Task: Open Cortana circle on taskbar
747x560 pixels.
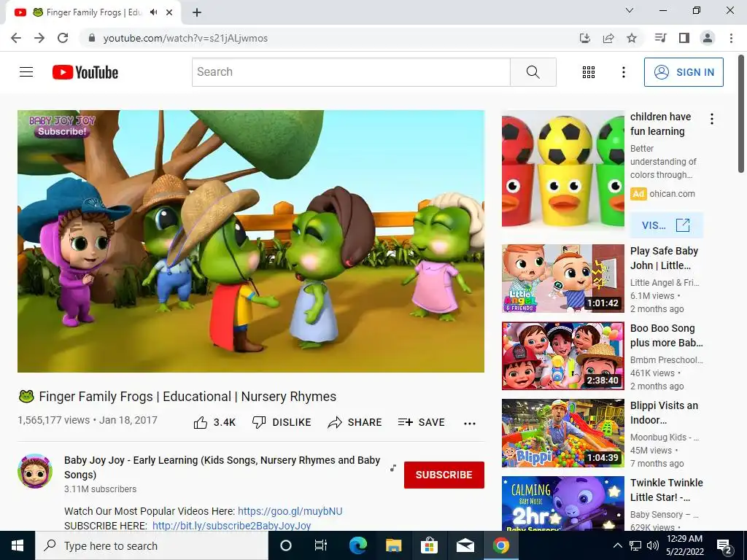Action: pos(285,545)
